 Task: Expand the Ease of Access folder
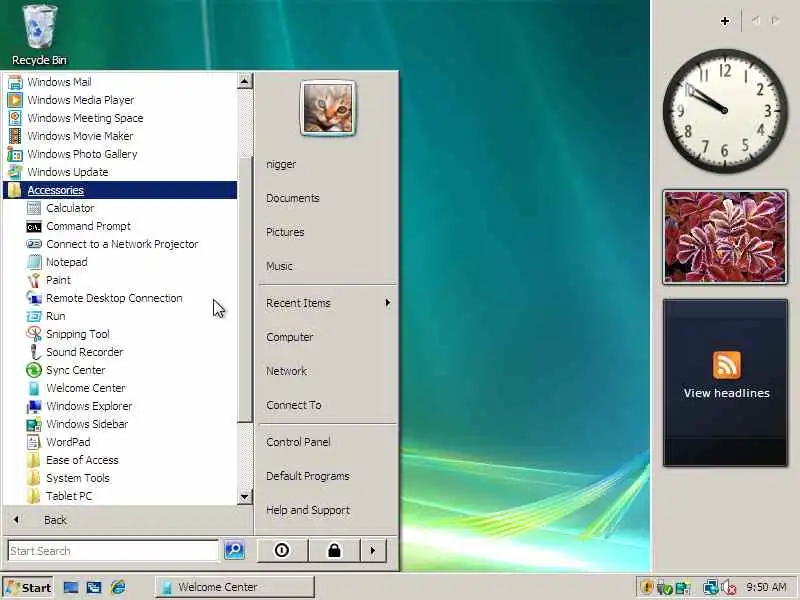point(120,460)
